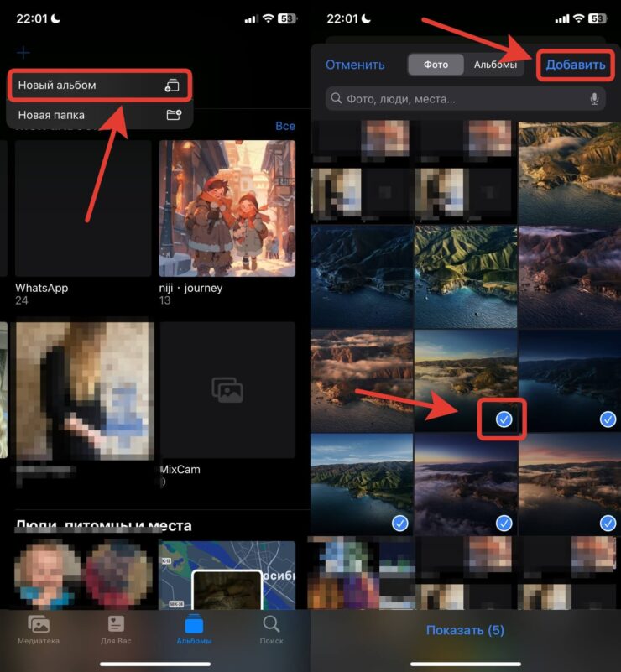Switch to the Альбомы segment in picker

tap(495, 65)
